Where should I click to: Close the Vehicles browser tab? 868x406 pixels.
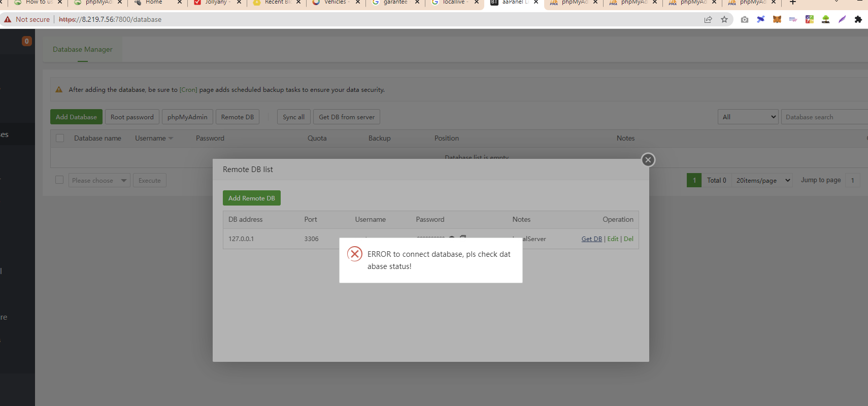click(358, 2)
